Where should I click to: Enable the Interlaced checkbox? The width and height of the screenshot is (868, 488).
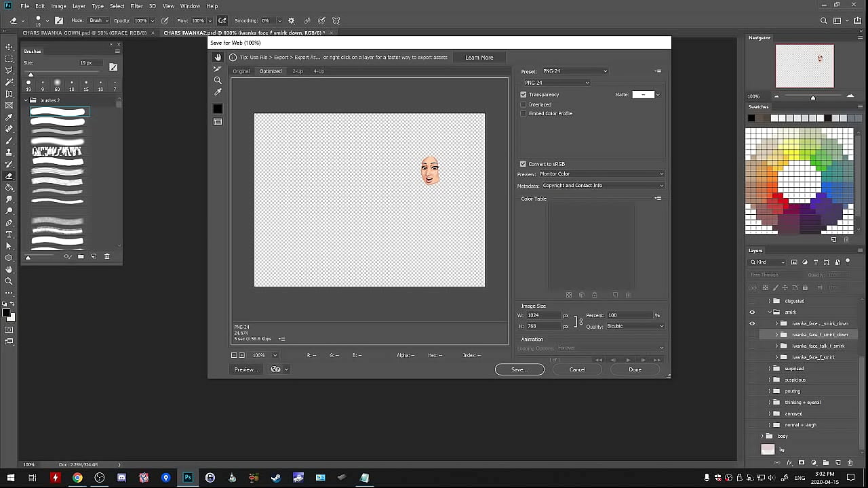click(524, 104)
